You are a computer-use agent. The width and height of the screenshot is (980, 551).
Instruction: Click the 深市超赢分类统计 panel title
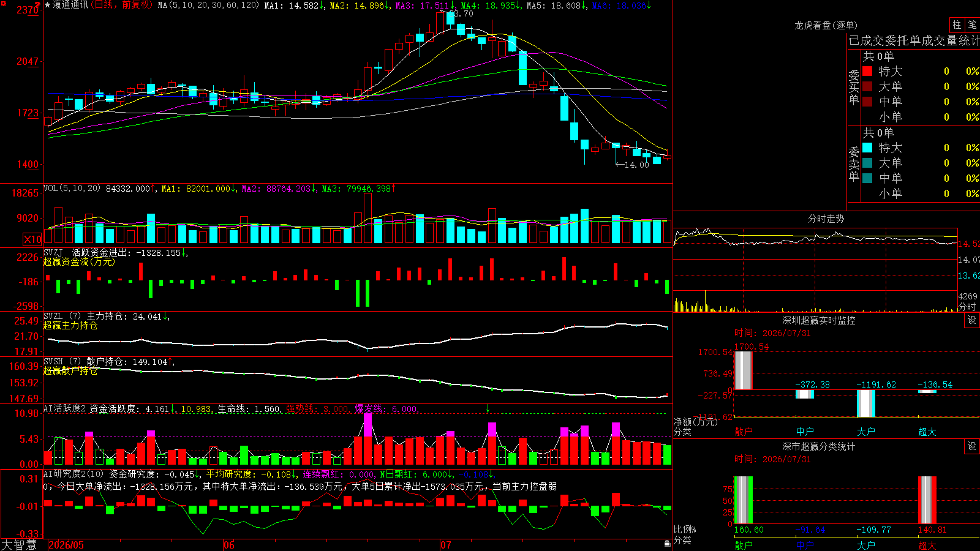tap(819, 446)
